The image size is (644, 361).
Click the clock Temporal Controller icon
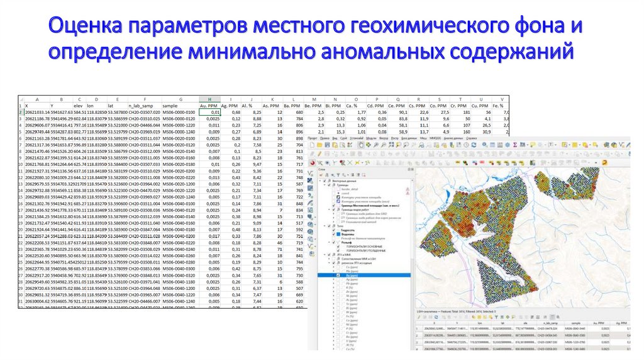(466, 145)
